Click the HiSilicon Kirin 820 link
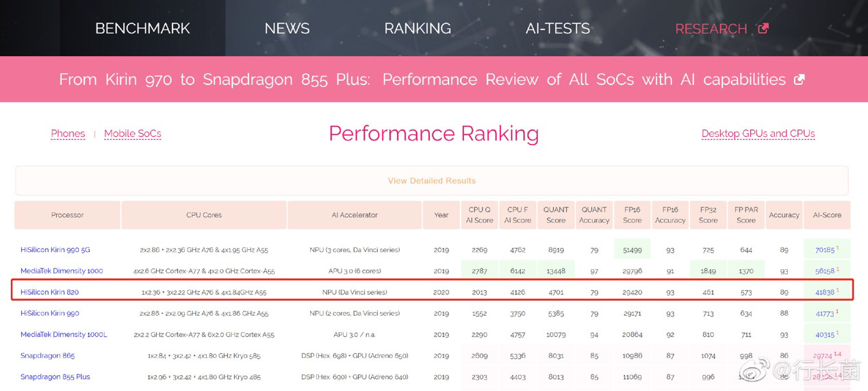This screenshot has height=391, width=868. pyautogui.click(x=49, y=292)
